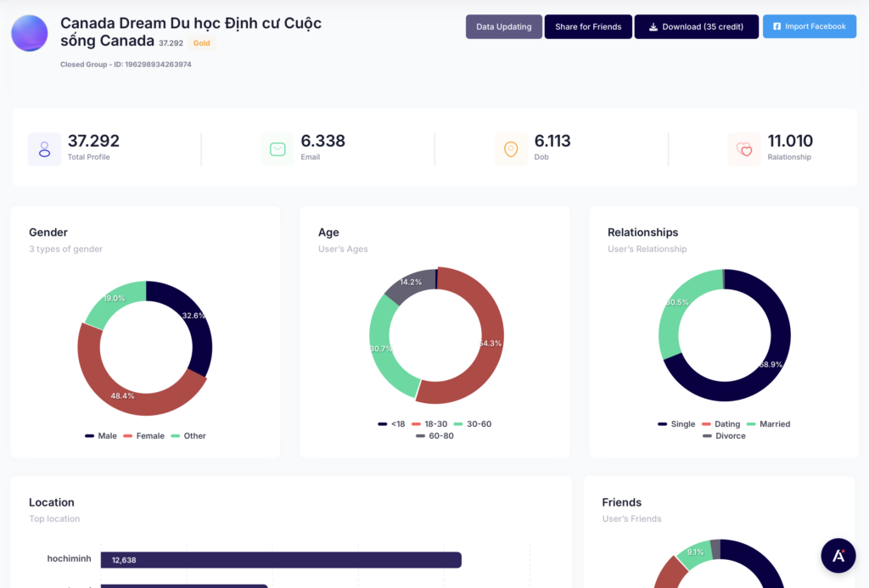Viewport: 869px width, 588px height.
Task: Click the orange Dob location pin icon
Action: coord(511,149)
